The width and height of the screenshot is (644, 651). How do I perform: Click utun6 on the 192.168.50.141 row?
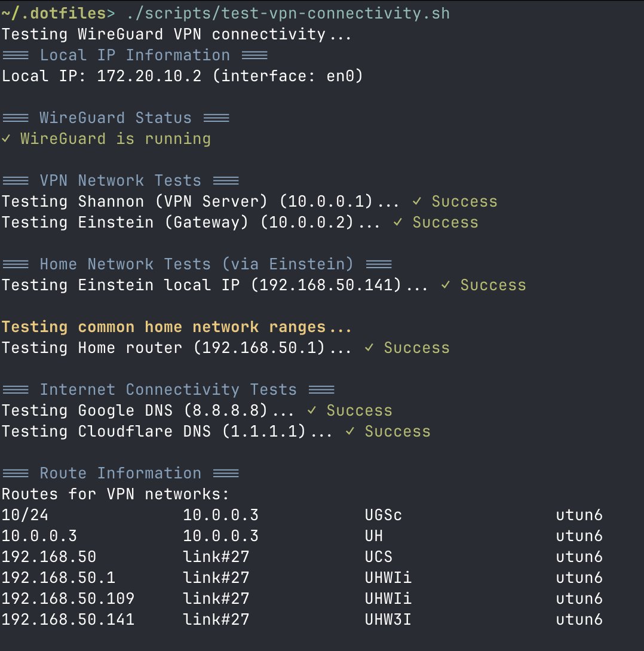click(x=579, y=619)
